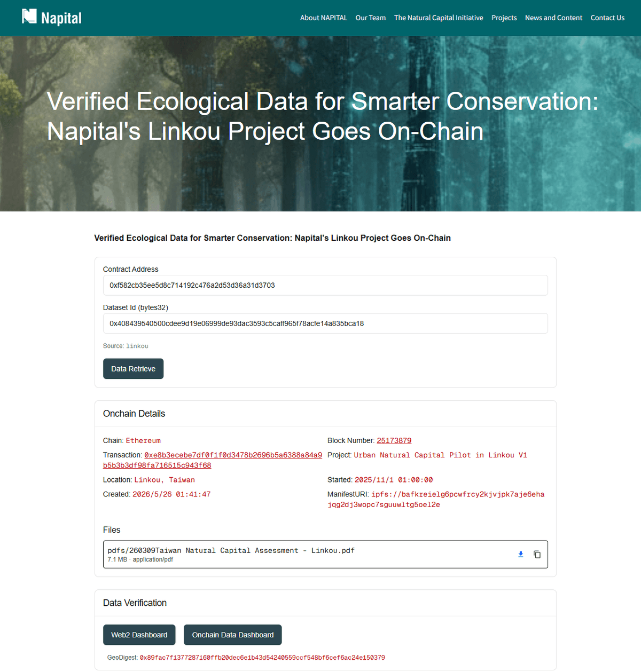This screenshot has width=641, height=672.
Task: Open the Onchain Data Dashboard
Action: pyautogui.click(x=233, y=635)
